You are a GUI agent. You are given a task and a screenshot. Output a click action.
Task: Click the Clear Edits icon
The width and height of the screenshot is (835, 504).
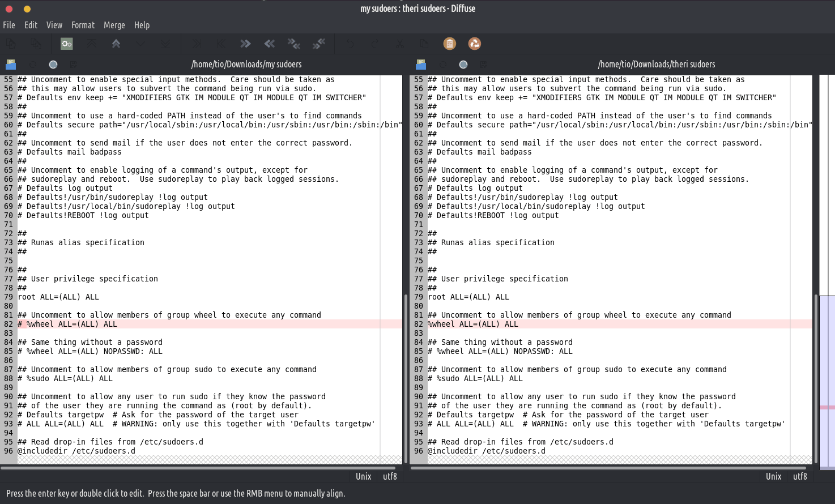(x=475, y=44)
